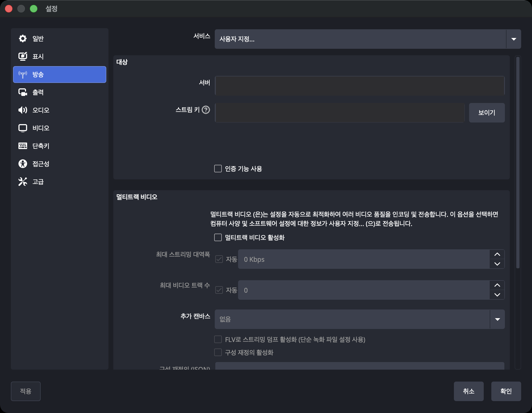This screenshot has width=532, height=413.
Task: Click the gear icon beside 일반
Action: coord(23,38)
